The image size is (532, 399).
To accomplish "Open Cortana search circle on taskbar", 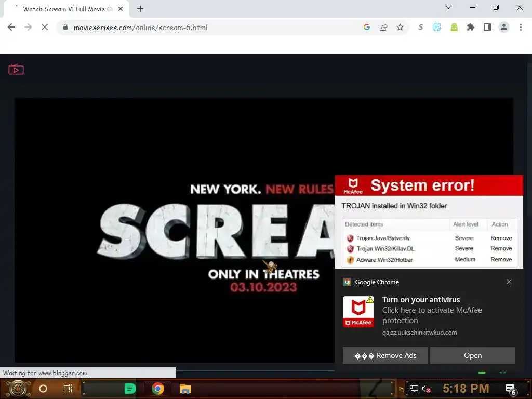I will 43,389.
